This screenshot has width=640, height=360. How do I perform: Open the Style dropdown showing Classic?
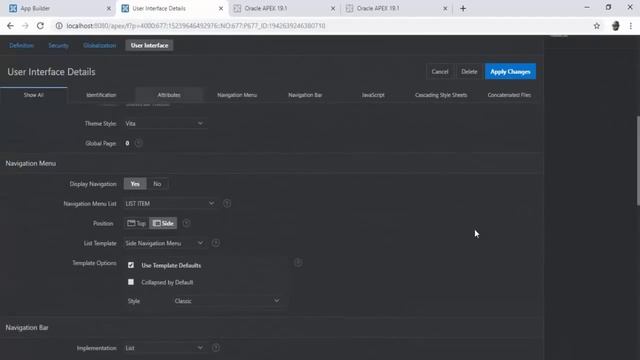point(227,301)
